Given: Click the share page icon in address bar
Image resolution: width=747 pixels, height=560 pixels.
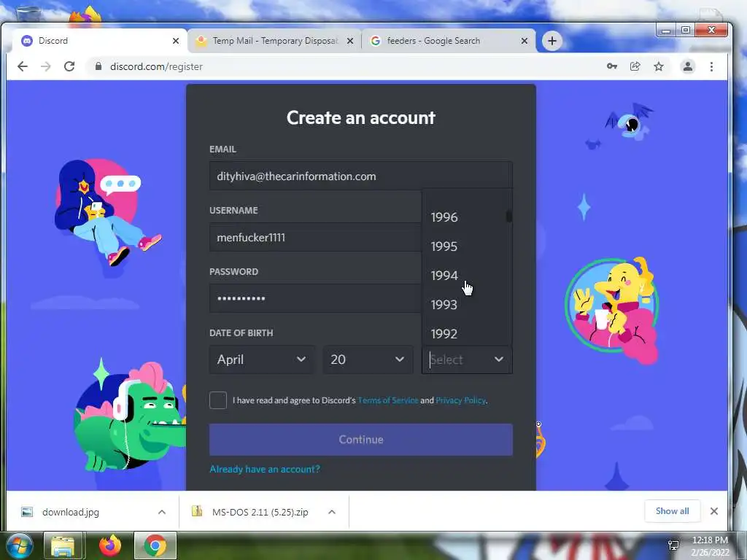Looking at the screenshot, I should click(635, 66).
